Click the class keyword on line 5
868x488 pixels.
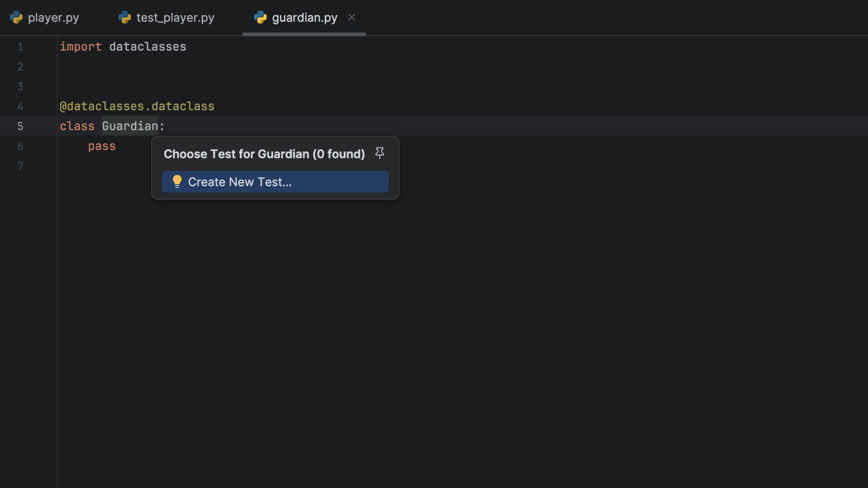(77, 126)
